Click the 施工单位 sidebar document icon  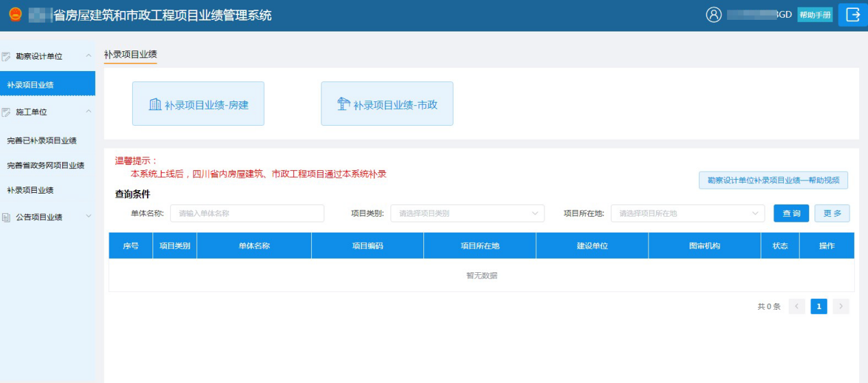(7, 112)
